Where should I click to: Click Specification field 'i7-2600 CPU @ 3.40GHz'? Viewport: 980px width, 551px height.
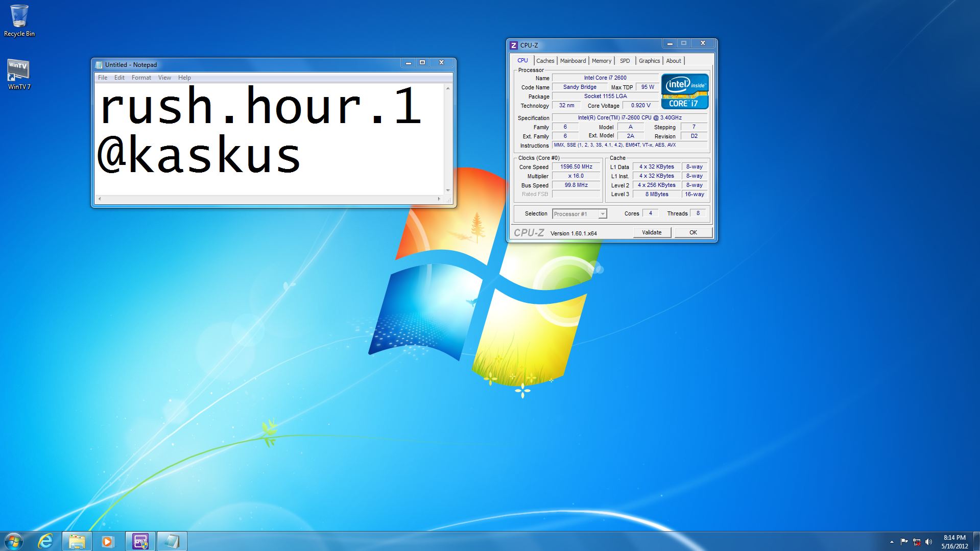click(630, 117)
